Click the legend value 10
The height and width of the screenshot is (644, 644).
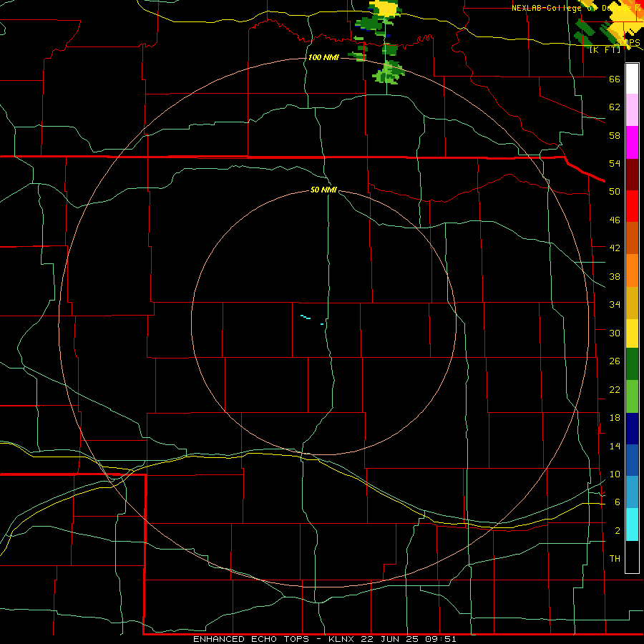pyautogui.click(x=615, y=474)
